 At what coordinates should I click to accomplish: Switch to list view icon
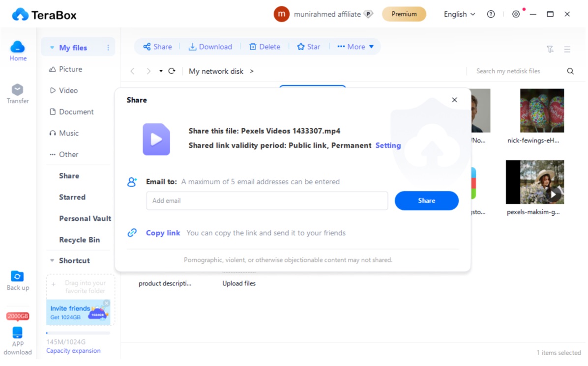(567, 49)
